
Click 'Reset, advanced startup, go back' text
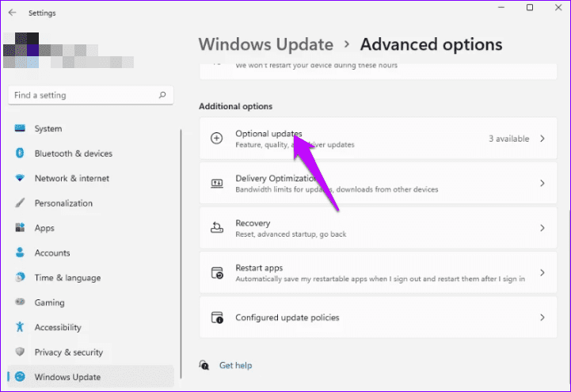(x=291, y=234)
